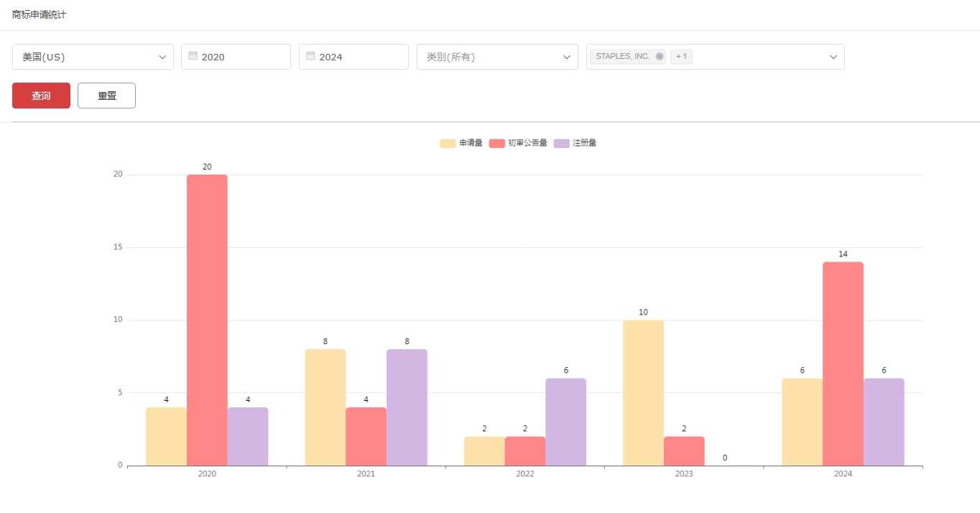This screenshot has height=513, width=980.
Task: Click the 2023 yellow application bar valued 10
Action: pyautogui.click(x=643, y=392)
